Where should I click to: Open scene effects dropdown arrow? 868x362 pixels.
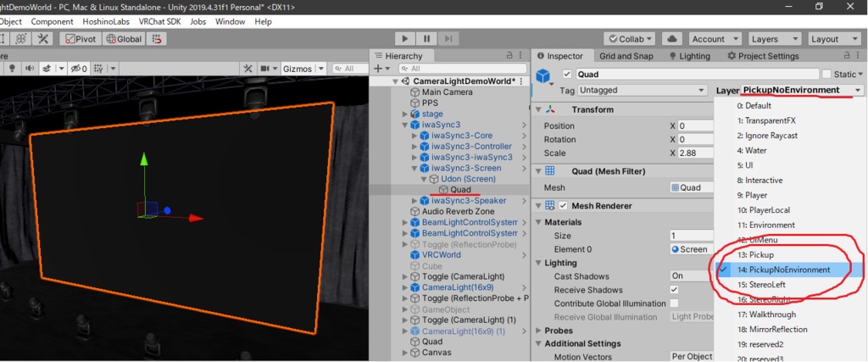pos(61,69)
